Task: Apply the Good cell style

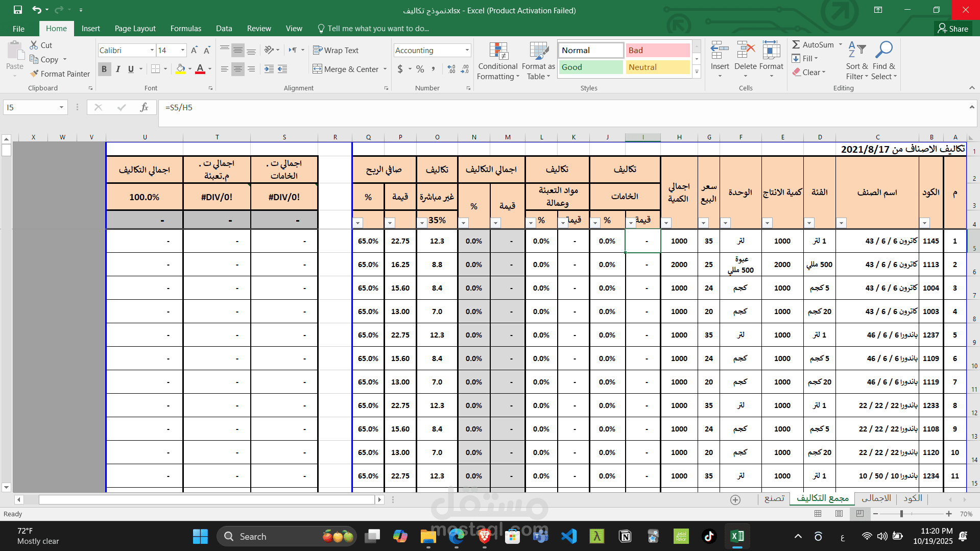Action: click(591, 67)
